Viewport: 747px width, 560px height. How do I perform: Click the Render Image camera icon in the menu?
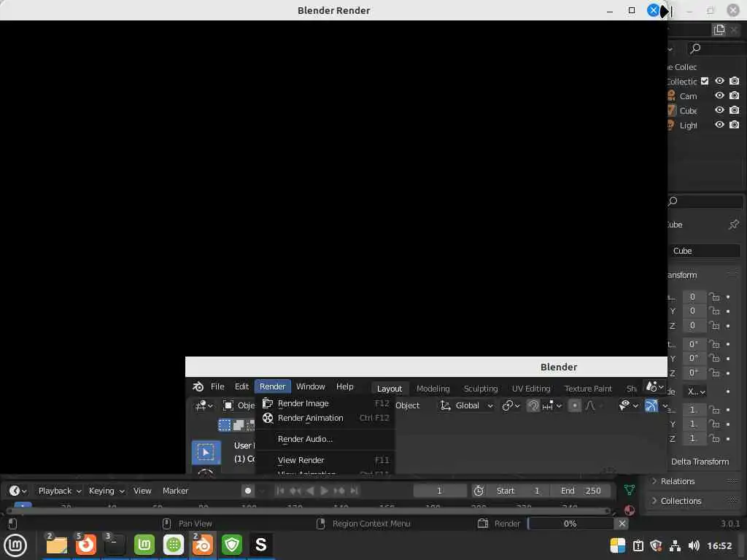click(x=268, y=403)
